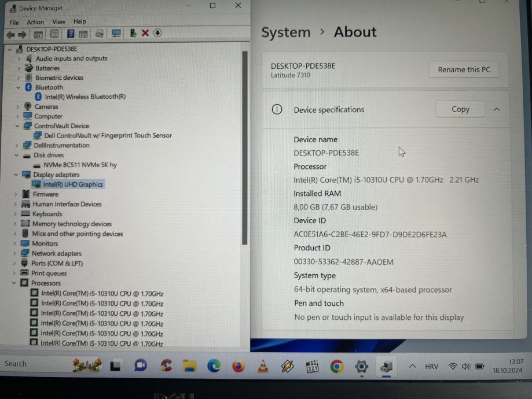Open the Help menu in Device Manager
This screenshot has width=532, height=399.
click(80, 21)
